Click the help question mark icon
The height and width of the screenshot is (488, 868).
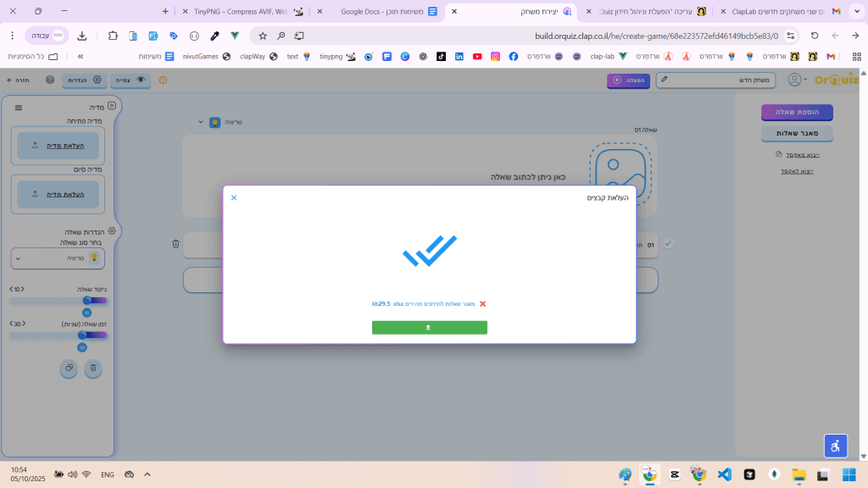click(50, 80)
